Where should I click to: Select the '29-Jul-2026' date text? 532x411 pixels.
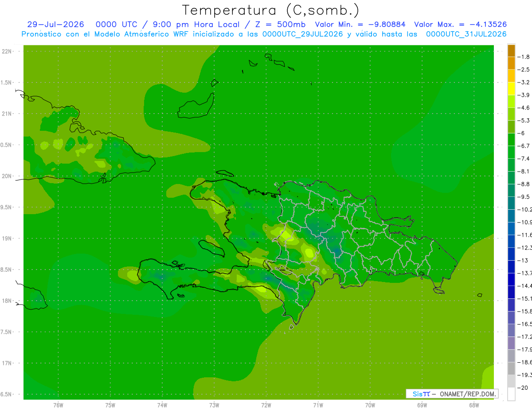pos(55,24)
